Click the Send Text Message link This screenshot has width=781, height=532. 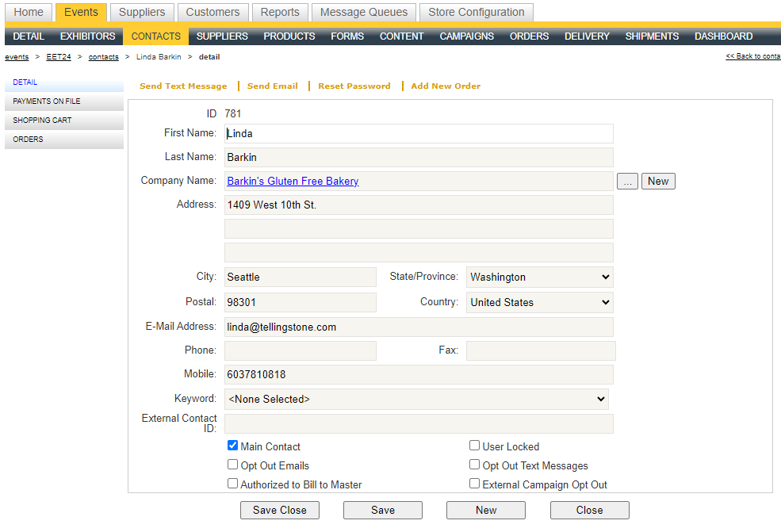click(183, 86)
